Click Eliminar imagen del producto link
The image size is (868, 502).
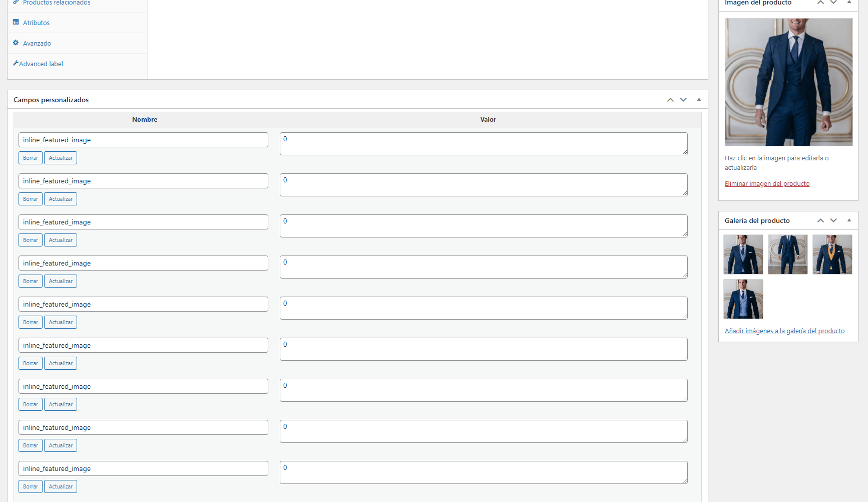click(x=767, y=183)
